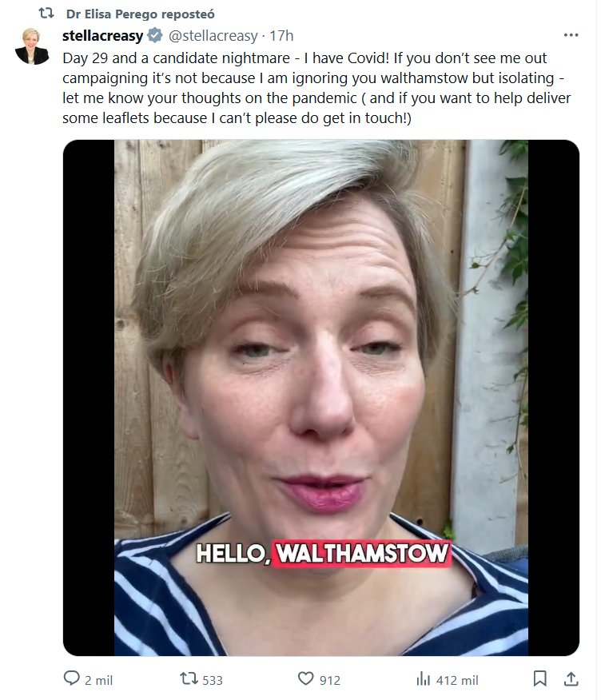Open the 17h timestamp link
Screen dimensions: 601x700
pyautogui.click(x=282, y=36)
